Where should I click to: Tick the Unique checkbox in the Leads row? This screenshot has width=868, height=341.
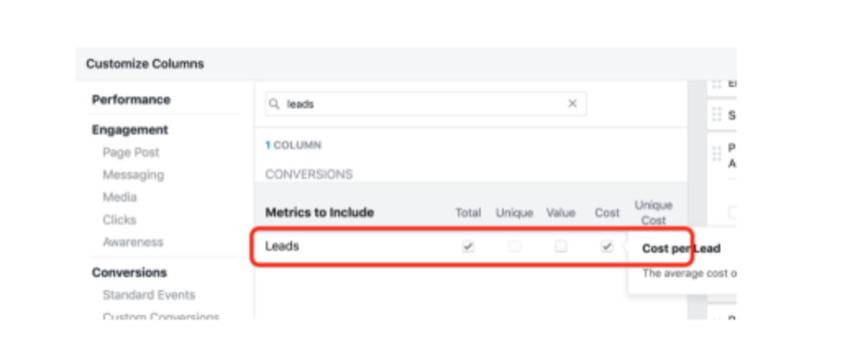514,246
